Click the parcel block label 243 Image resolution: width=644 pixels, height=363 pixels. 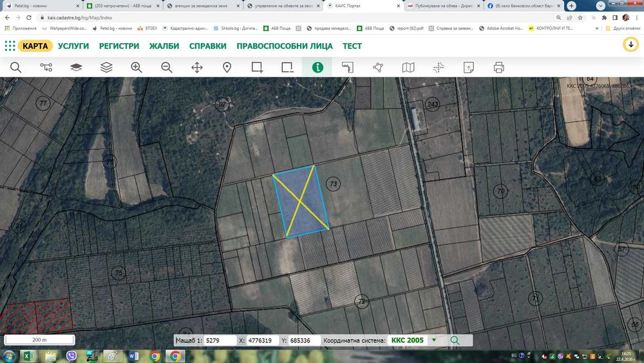pyautogui.click(x=433, y=104)
